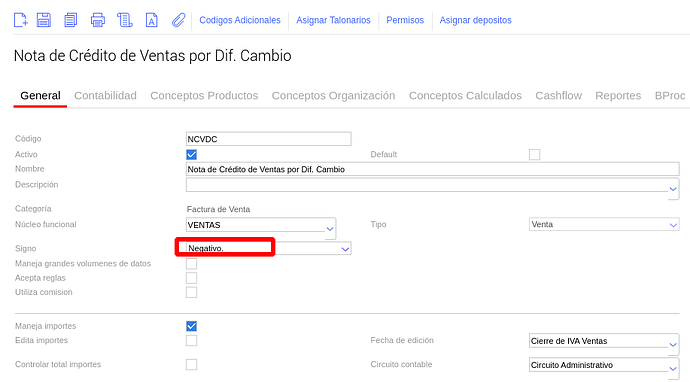
Task: Open the Asignar Talonarios link
Action: (333, 20)
